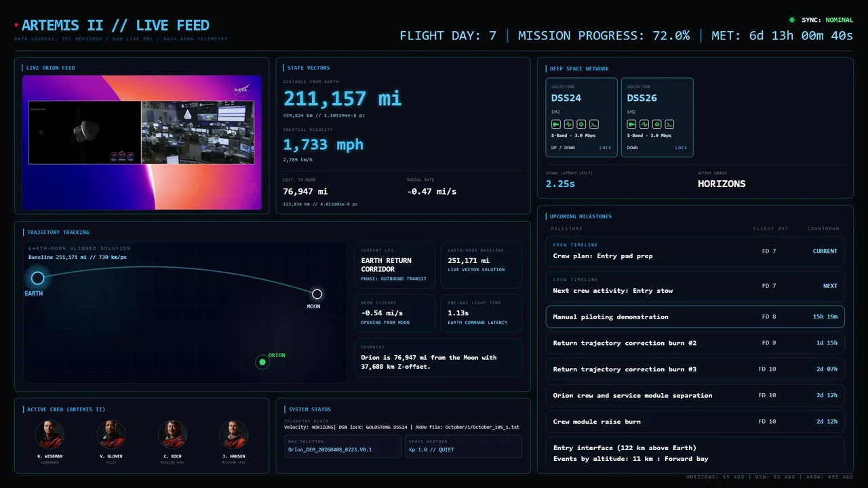Image resolution: width=868 pixels, height=488 pixels.
Task: Select Manual piloting demonstration milestone
Action: tap(695, 317)
